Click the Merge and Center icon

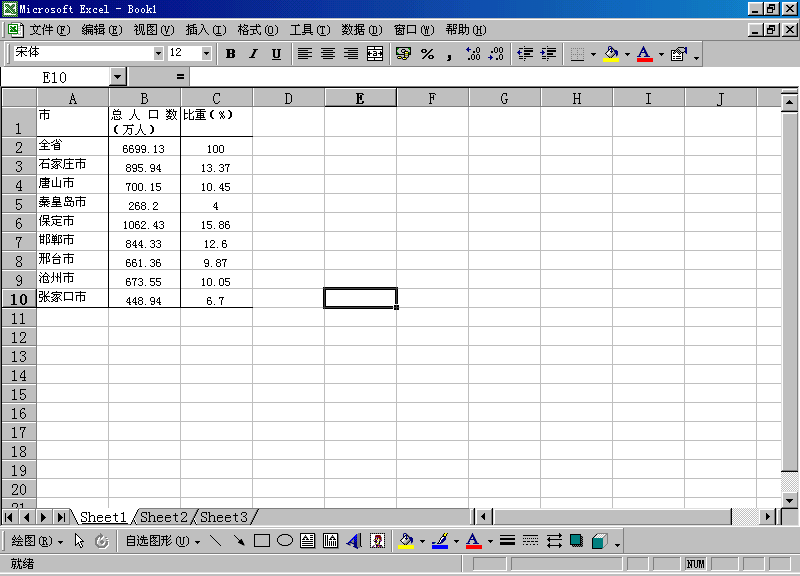375,54
